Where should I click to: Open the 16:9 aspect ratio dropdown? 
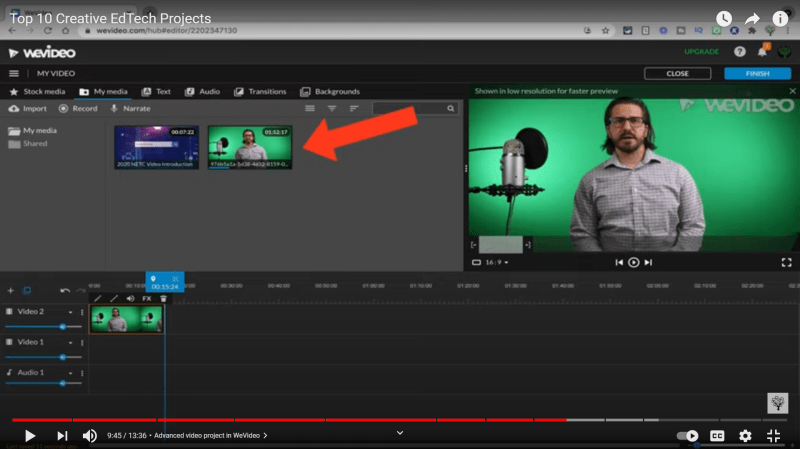tap(496, 262)
